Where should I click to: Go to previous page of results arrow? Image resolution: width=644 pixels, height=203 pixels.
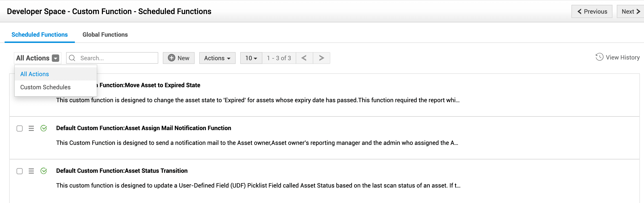[x=304, y=58]
